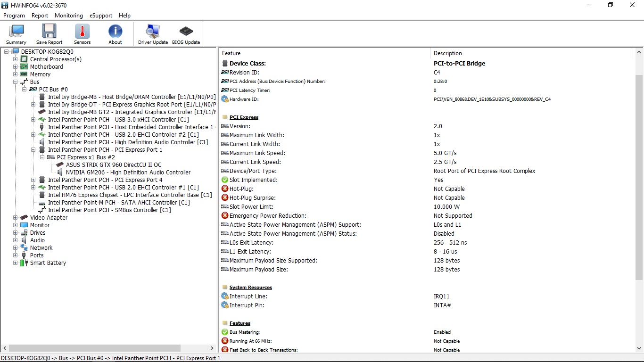Image resolution: width=644 pixels, height=362 pixels.
Task: Collapse PCI Express x1 Bus #2 node
Action: pyautogui.click(x=42, y=157)
